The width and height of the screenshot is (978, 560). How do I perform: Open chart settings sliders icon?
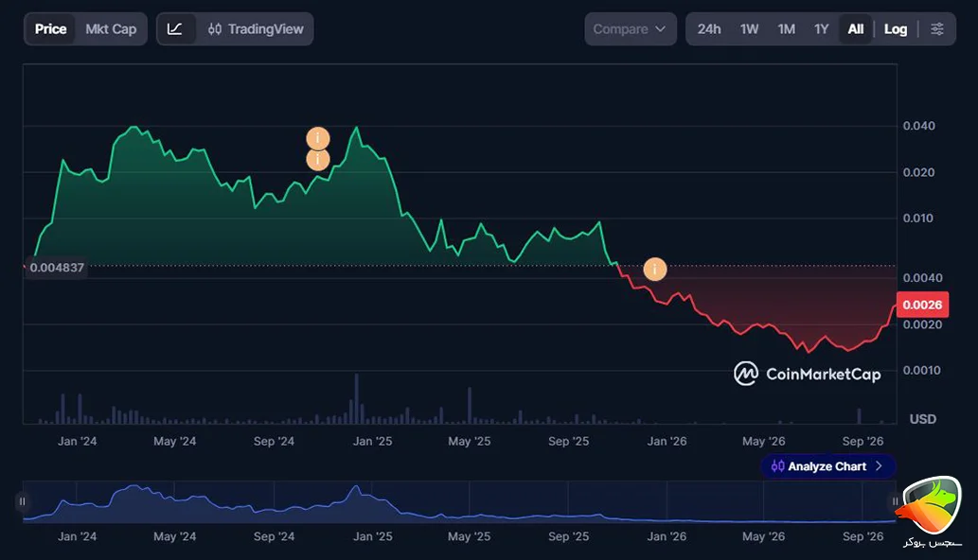[x=937, y=29]
